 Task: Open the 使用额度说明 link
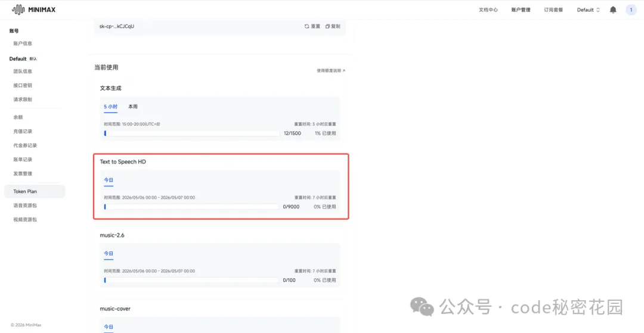(331, 70)
